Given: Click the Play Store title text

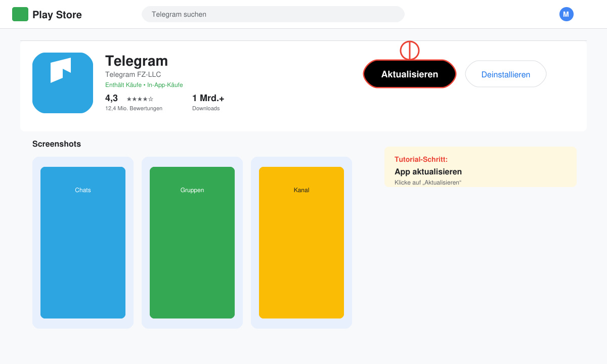Looking at the screenshot, I should [x=57, y=15].
